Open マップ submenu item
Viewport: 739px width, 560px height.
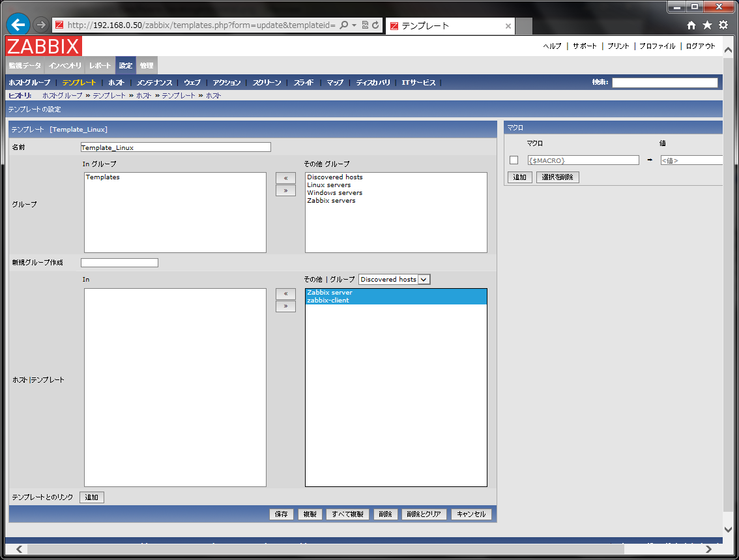click(335, 83)
